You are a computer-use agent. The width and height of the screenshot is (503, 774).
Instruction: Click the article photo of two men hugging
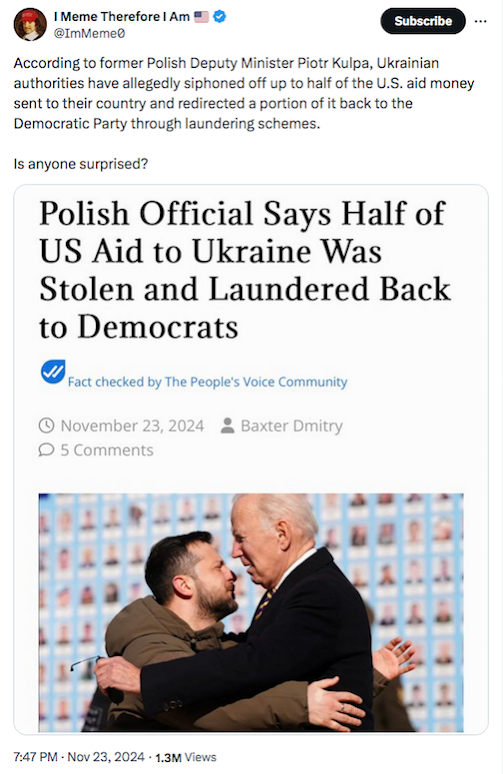click(251, 612)
